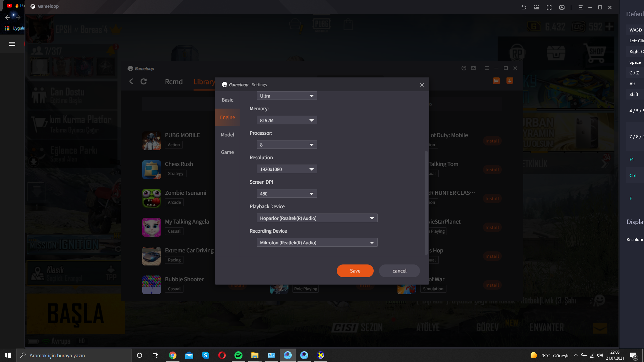Click the undo/return arrow in title bar

[524, 7]
